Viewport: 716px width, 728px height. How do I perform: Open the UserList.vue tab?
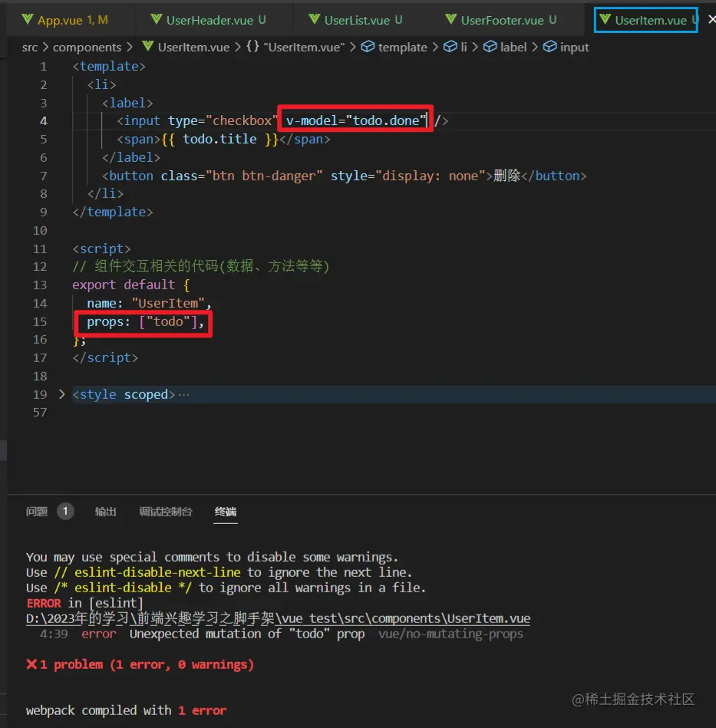pyautogui.click(x=355, y=20)
